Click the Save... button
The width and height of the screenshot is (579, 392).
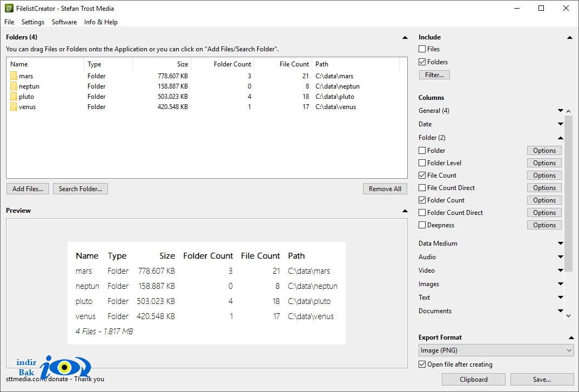542,380
